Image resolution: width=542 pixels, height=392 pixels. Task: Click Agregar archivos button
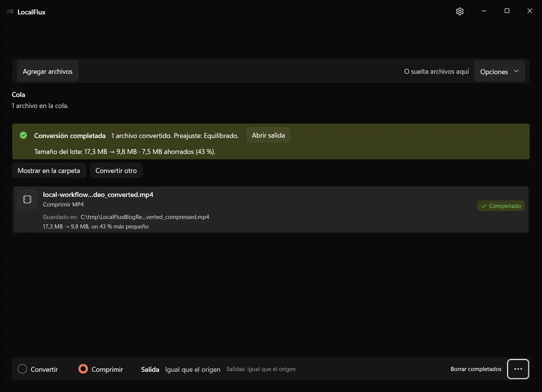pos(48,72)
